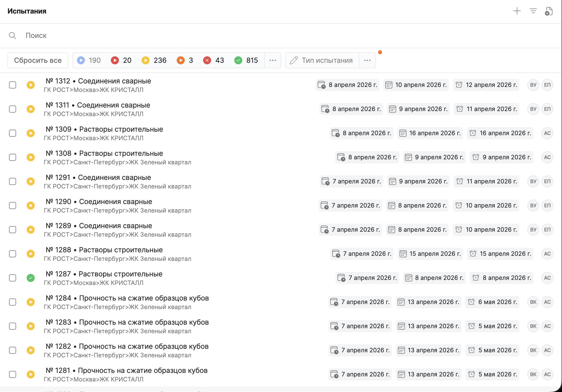Image resolution: width=562 pixels, height=392 pixels.
Task: Check the box for test № 1312
Action: [13, 85]
